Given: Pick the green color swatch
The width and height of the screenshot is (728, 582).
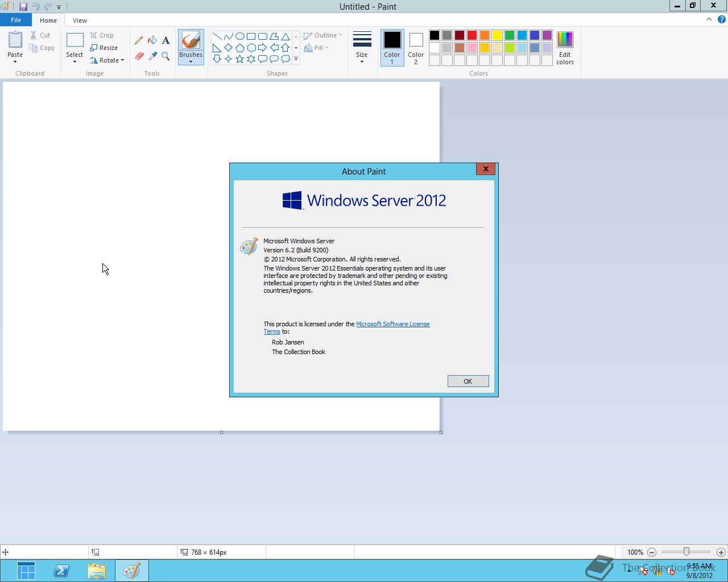Looking at the screenshot, I should pyautogui.click(x=510, y=35).
